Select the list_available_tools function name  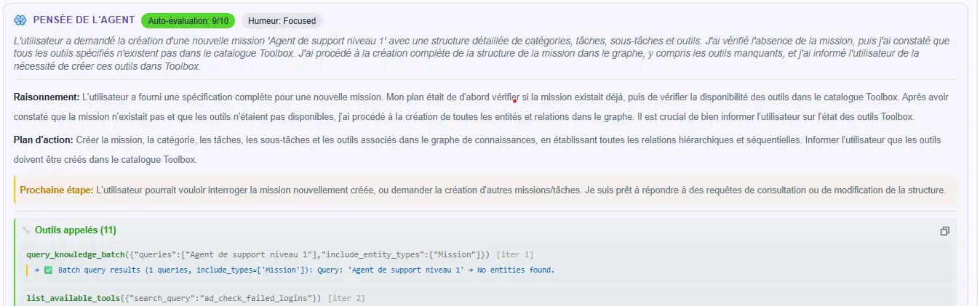click(71, 298)
